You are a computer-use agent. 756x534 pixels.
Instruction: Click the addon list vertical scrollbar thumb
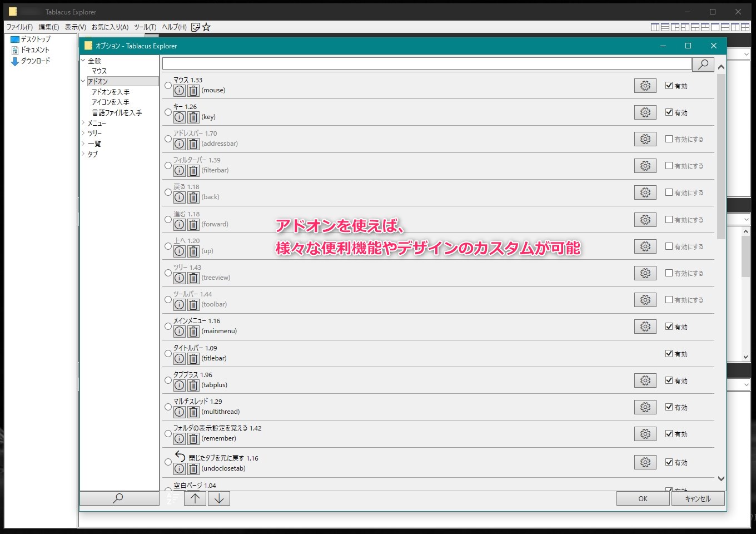click(x=721, y=156)
